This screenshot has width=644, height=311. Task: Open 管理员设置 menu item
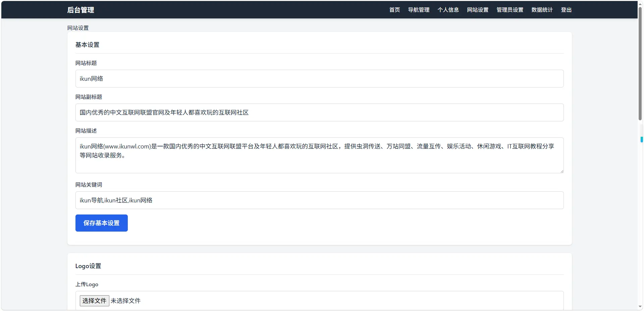point(510,10)
